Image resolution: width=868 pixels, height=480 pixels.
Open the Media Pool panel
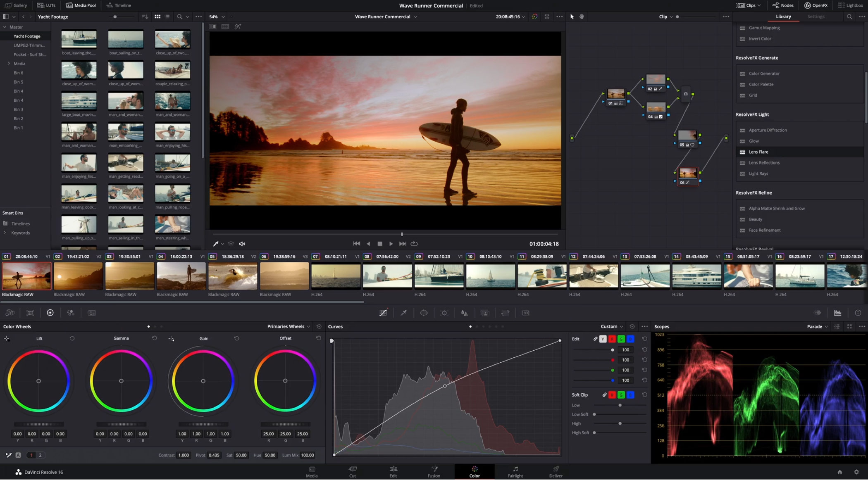coord(81,5)
